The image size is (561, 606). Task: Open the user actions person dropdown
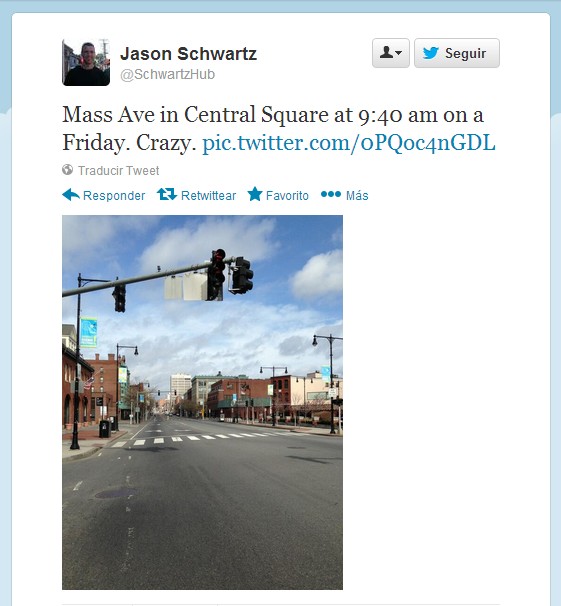tap(391, 53)
